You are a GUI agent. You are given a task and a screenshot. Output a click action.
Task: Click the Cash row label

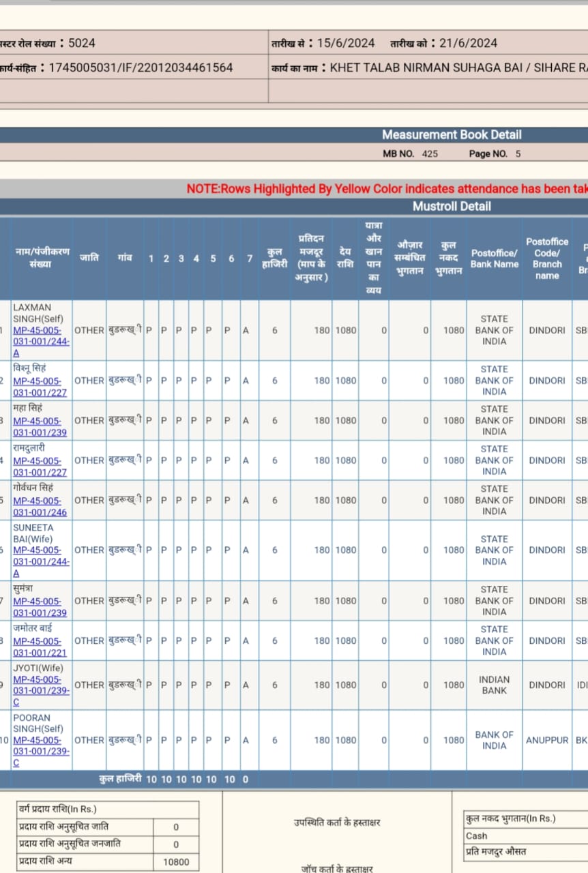[x=477, y=835]
